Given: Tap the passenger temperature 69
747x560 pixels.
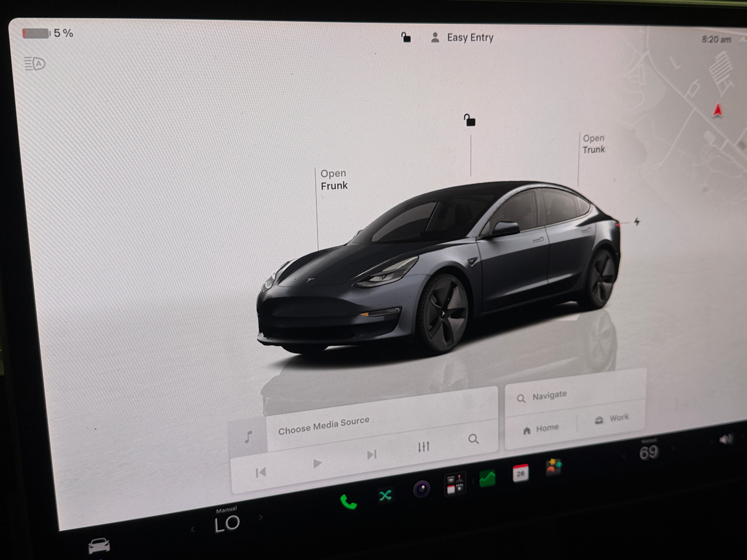Looking at the screenshot, I should pyautogui.click(x=649, y=453).
